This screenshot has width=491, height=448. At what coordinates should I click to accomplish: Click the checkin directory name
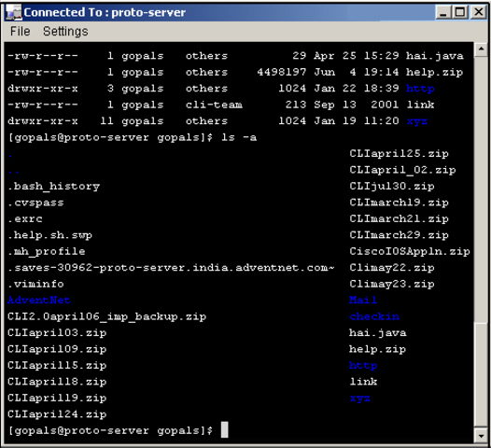coord(374,316)
